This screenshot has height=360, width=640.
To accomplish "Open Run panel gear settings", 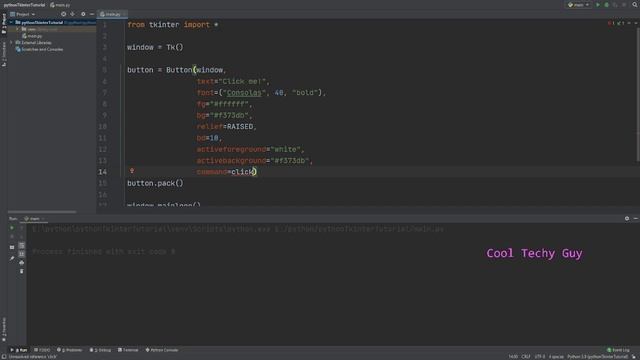I will point(627,219).
